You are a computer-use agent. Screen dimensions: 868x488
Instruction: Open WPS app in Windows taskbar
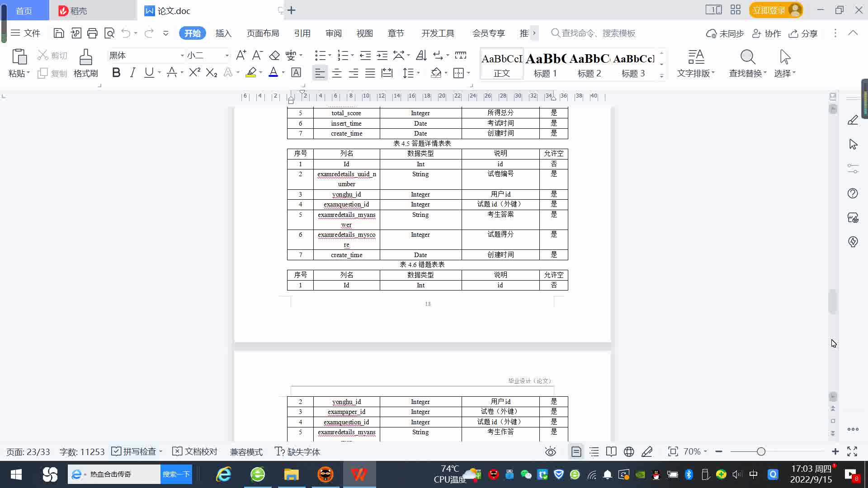click(359, 474)
